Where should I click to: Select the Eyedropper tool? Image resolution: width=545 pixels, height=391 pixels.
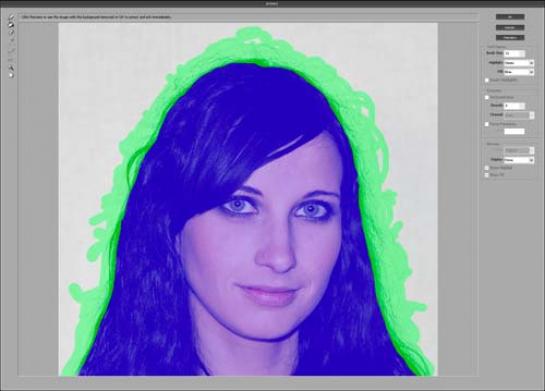point(11,40)
